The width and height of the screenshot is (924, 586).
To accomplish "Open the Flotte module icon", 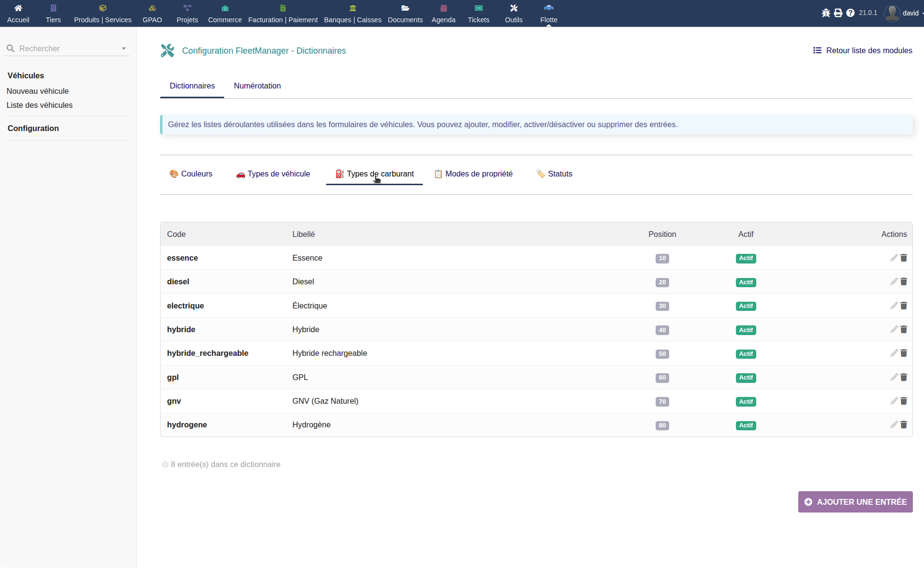I will tap(548, 8).
